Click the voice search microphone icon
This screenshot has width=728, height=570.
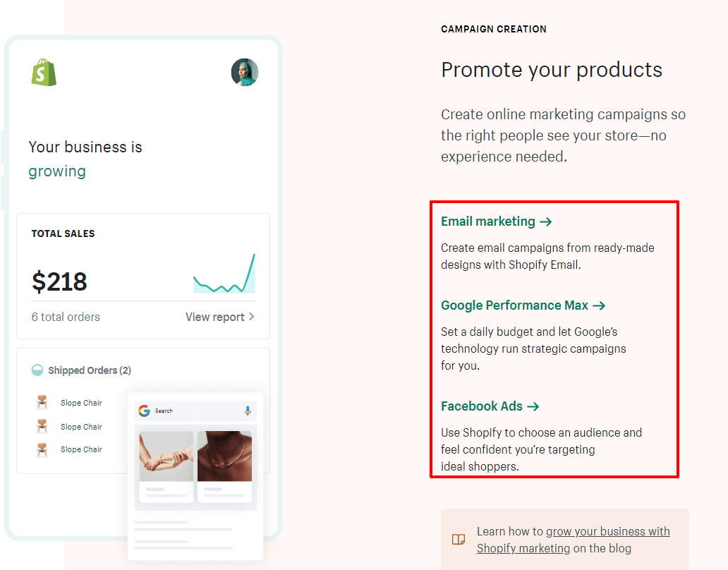247,411
